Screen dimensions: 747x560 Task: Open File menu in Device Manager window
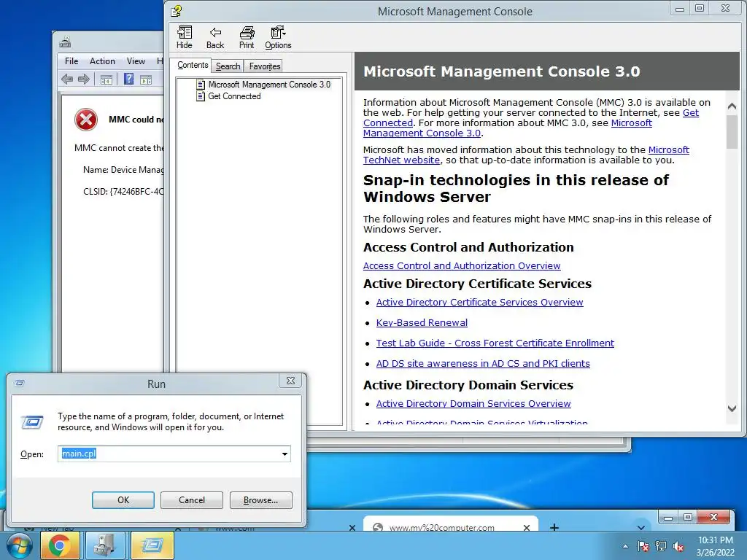coord(71,61)
